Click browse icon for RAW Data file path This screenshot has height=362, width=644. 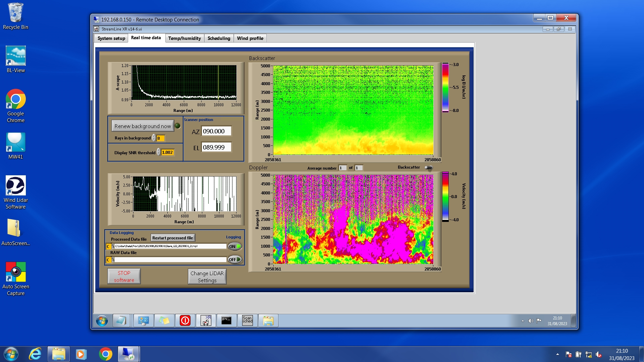pos(113,259)
